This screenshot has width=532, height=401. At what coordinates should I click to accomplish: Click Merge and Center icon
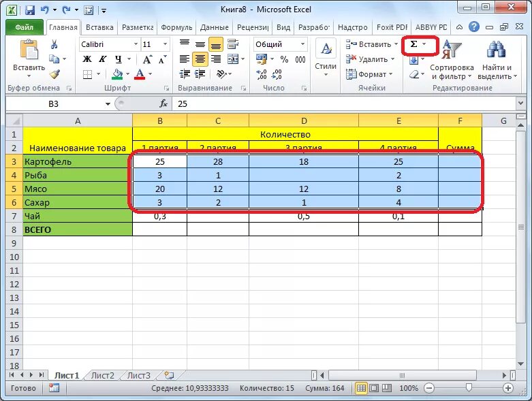tap(233, 59)
